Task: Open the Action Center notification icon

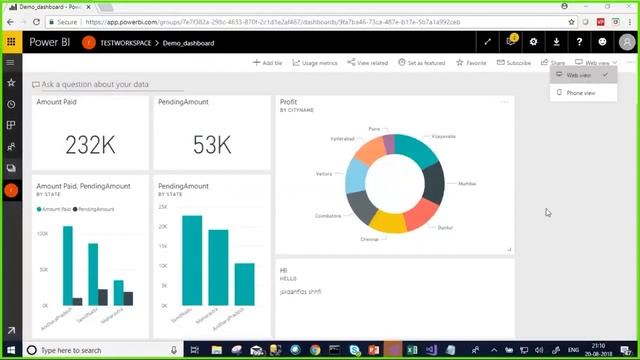Action: 625,350
